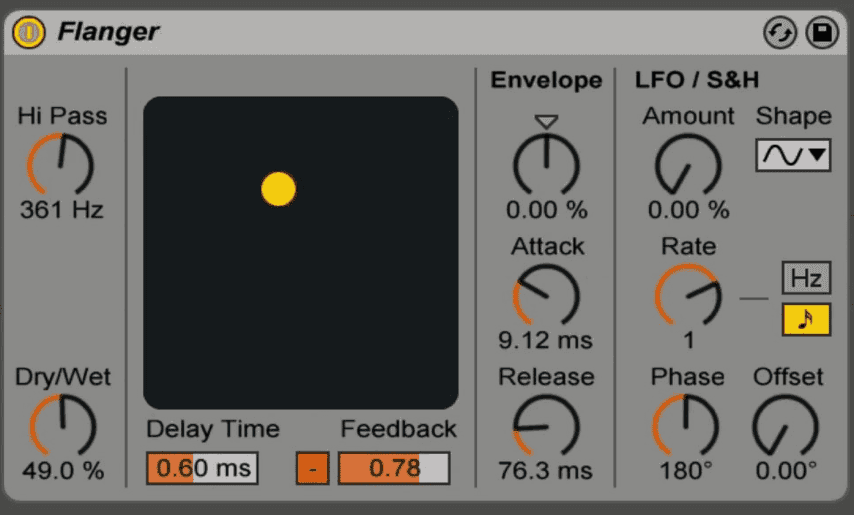Image resolution: width=854 pixels, height=515 pixels.
Task: Click the Delay Time value field
Action: (x=202, y=468)
